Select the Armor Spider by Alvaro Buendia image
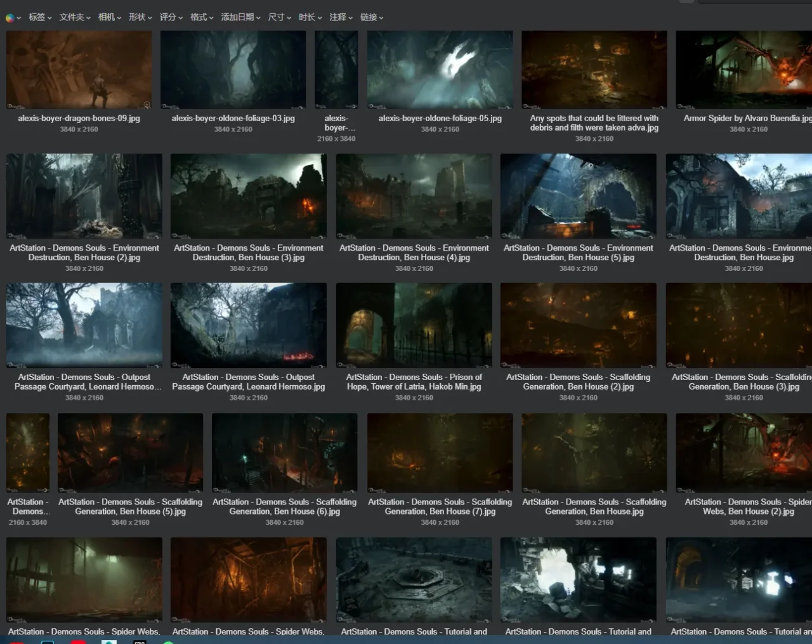The width and height of the screenshot is (812, 644). tap(743, 70)
